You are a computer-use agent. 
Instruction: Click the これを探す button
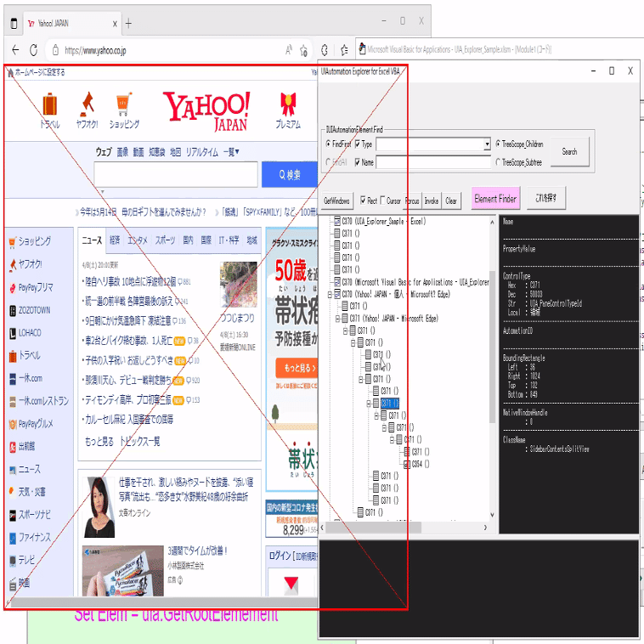click(x=545, y=198)
